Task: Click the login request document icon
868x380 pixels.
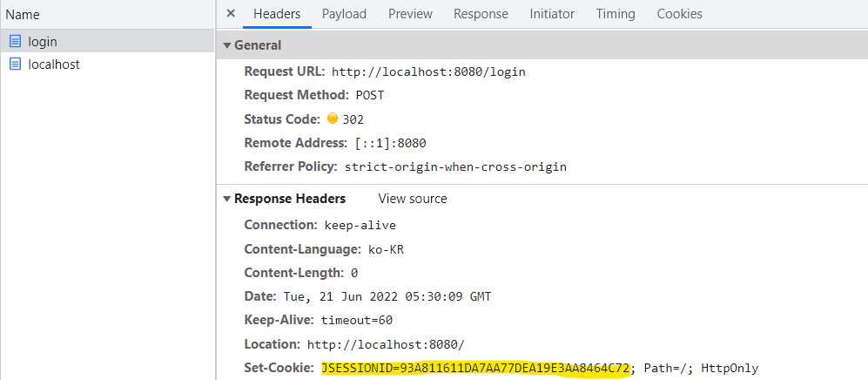Action: click(x=16, y=42)
